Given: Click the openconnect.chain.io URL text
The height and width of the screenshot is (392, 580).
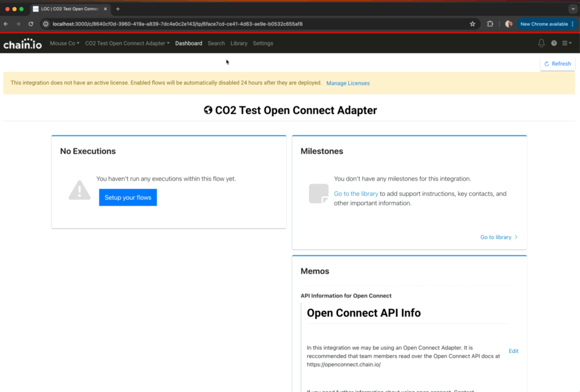Looking at the screenshot, I should (x=343, y=364).
